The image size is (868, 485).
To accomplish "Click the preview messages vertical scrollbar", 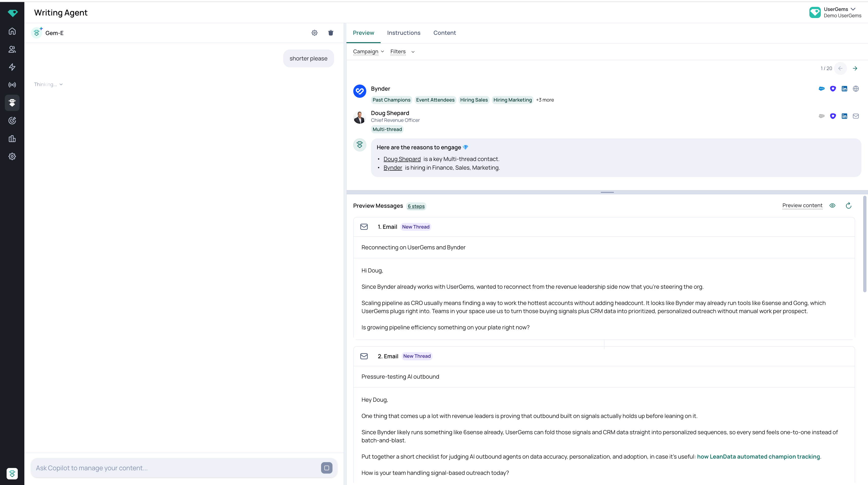I will coord(865,244).
